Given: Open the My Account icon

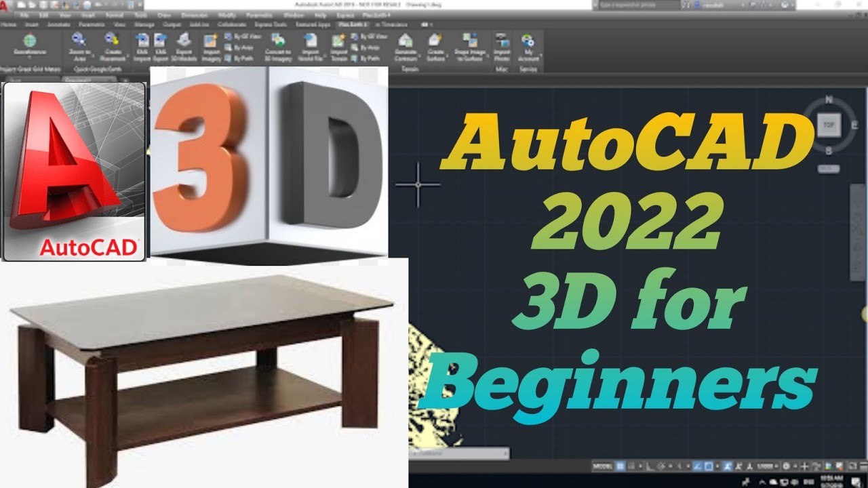Looking at the screenshot, I should tap(528, 39).
